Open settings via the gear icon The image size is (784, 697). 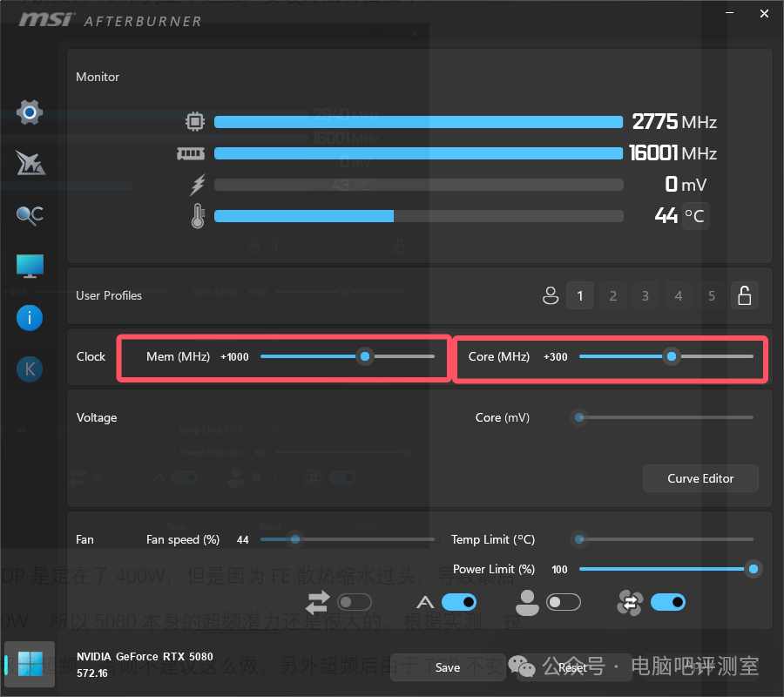point(30,112)
